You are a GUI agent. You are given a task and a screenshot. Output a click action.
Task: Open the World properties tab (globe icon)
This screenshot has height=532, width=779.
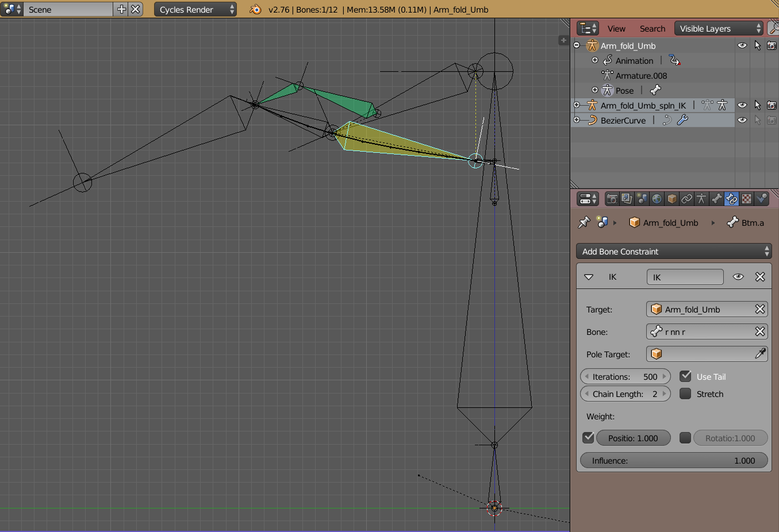click(657, 199)
